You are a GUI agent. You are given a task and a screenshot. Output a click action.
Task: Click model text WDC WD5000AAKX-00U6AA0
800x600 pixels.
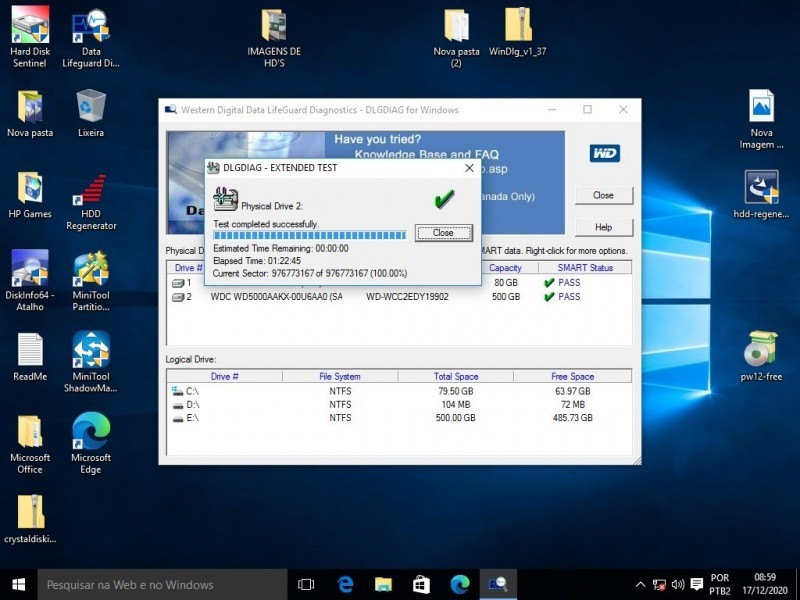point(276,297)
